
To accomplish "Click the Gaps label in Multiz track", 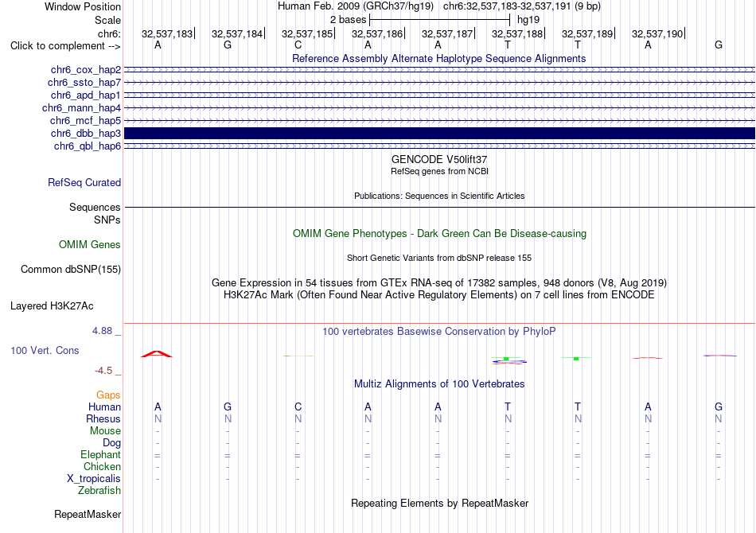I will coord(108,395).
